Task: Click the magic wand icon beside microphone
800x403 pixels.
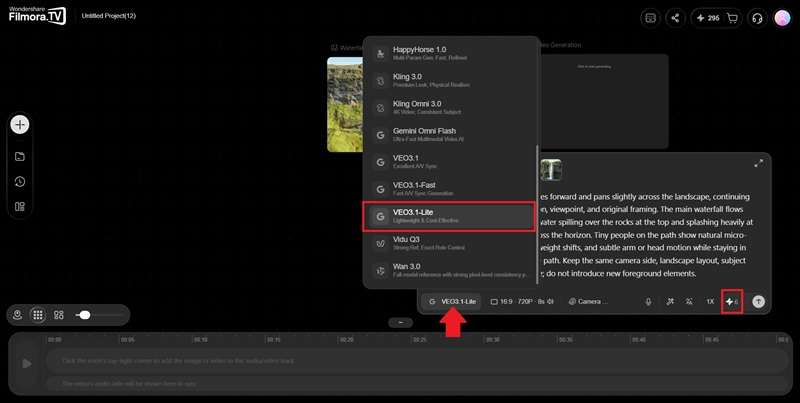Action: click(x=670, y=301)
